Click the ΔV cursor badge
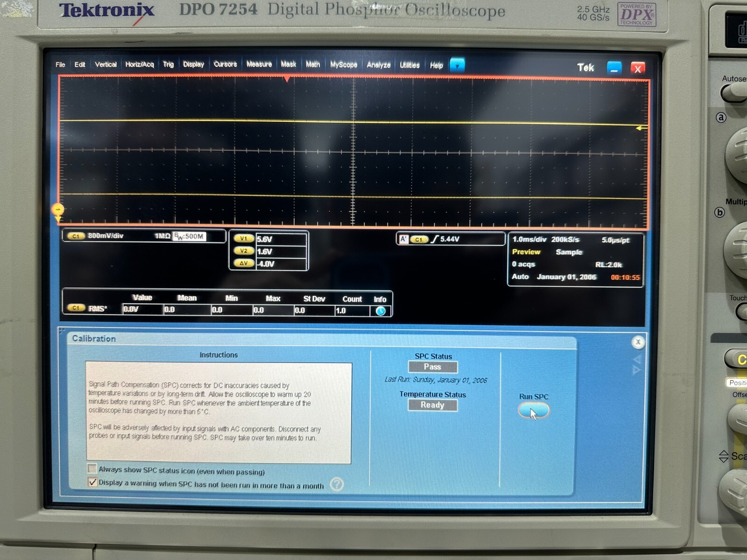This screenshot has height=560, width=747. [x=243, y=263]
